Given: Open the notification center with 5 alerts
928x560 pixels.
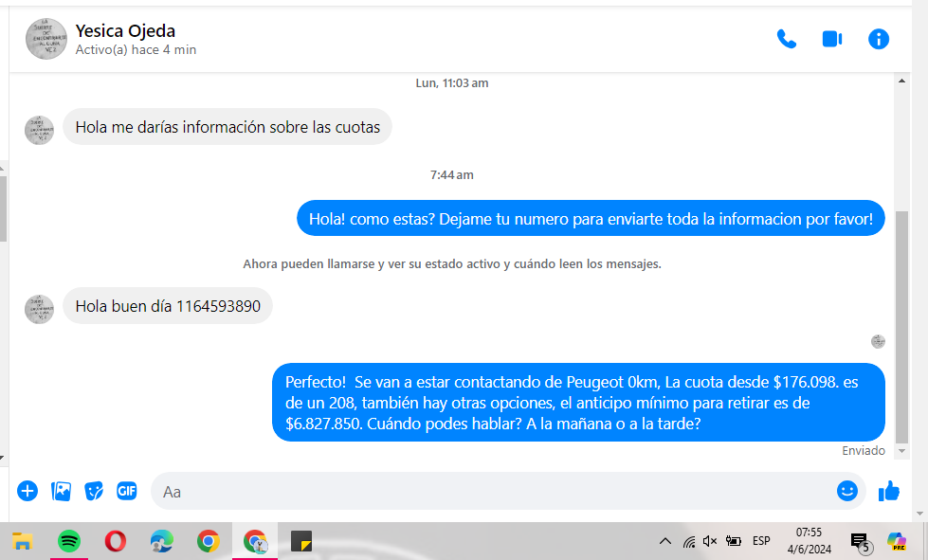Looking at the screenshot, I should click(x=860, y=541).
